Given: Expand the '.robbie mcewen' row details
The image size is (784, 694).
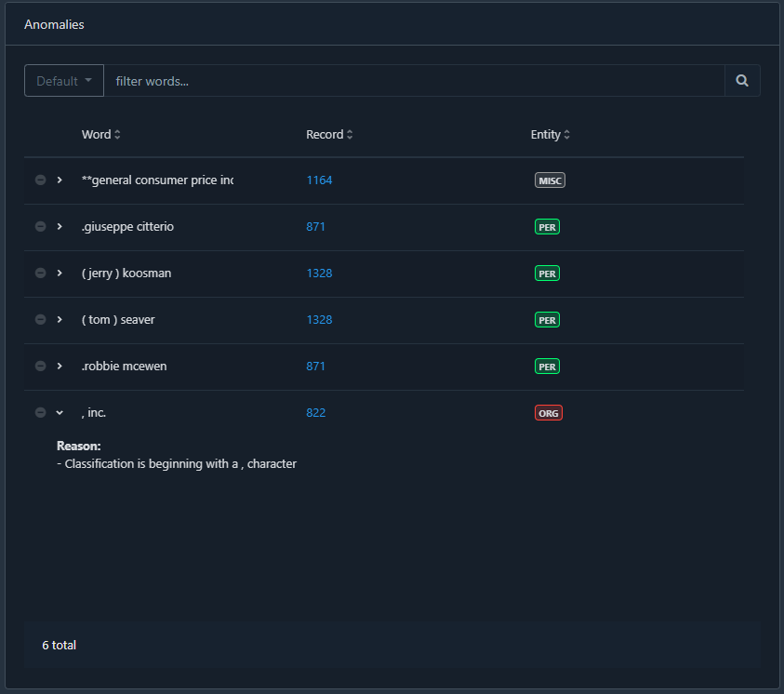Looking at the screenshot, I should click(60, 367).
